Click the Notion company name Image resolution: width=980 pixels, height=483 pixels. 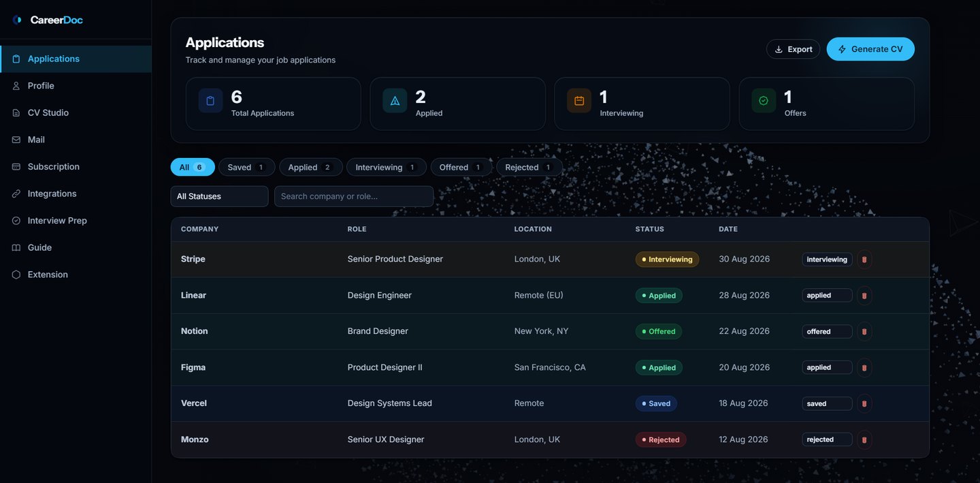tap(195, 331)
